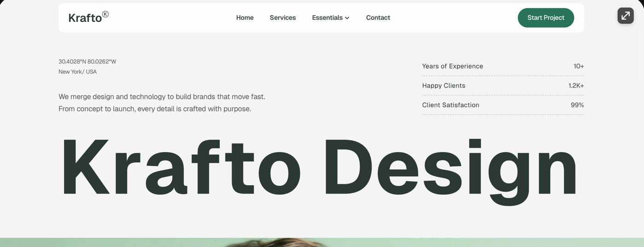Click the green hero image at bottom
Viewport: 644px width, 247px height.
click(x=322, y=242)
